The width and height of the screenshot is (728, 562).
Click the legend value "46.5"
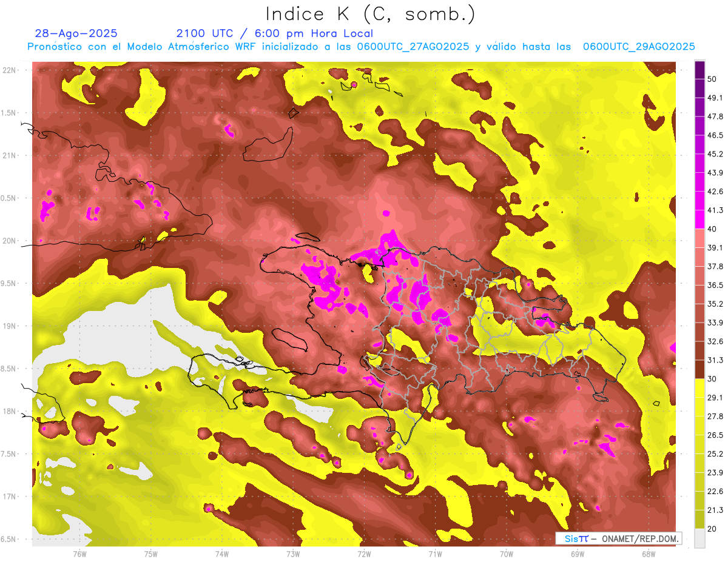click(715, 135)
